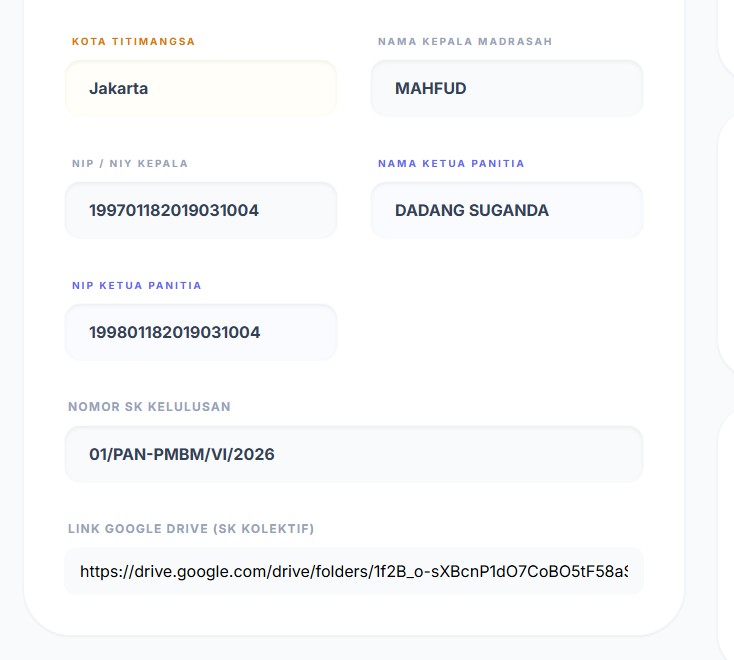
Task: Click the partially visible bottom card on right edge
Action: pyautogui.click(x=727, y=530)
